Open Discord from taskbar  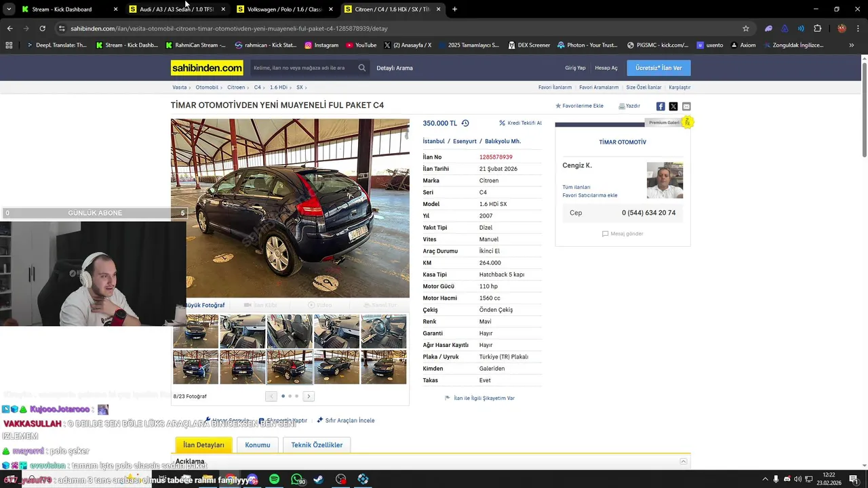[252, 479]
